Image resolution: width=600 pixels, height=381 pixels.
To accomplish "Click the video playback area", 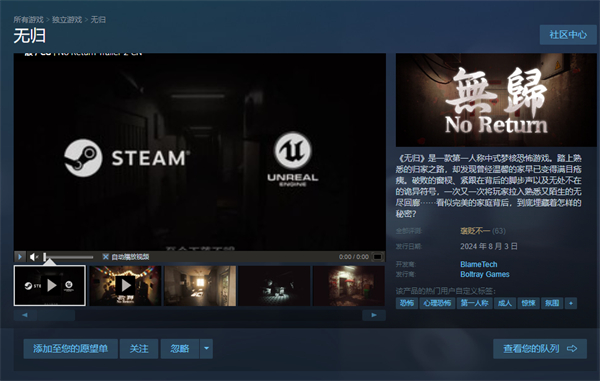I will click(x=200, y=152).
